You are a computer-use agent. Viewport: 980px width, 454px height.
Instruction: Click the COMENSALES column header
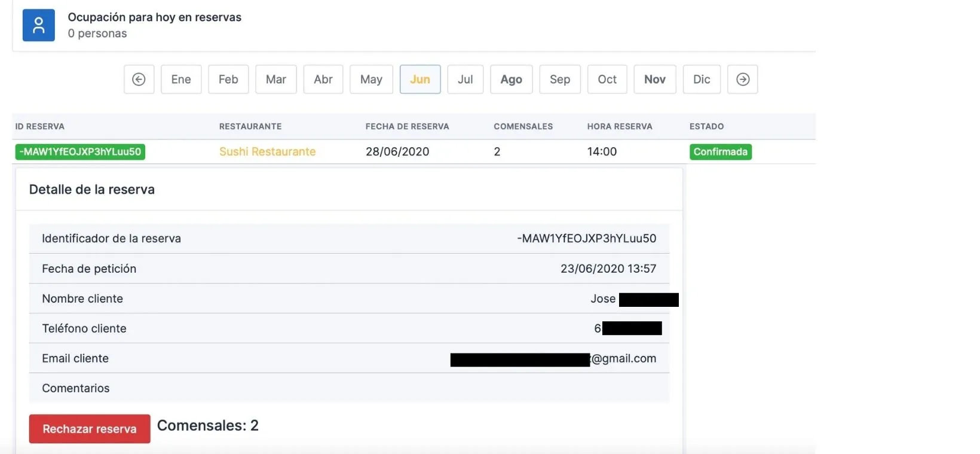pos(523,126)
